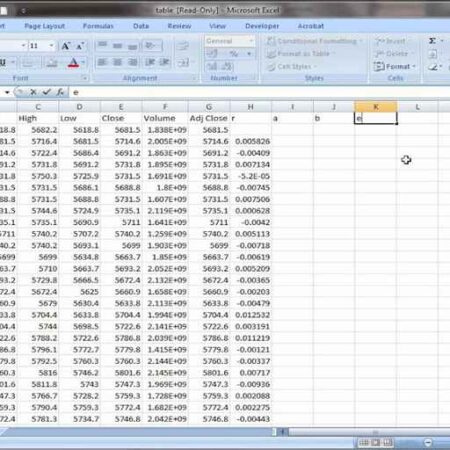Click the increase indent icon
Screen dimensions: 450x450
point(165,62)
